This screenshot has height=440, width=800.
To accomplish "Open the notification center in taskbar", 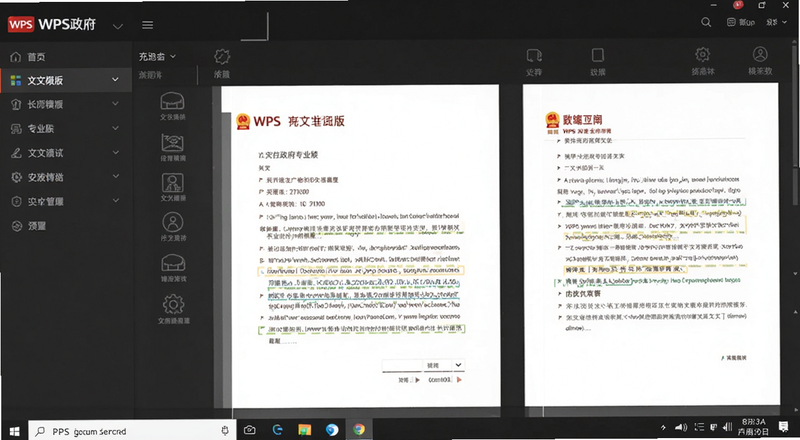I will pos(784,426).
